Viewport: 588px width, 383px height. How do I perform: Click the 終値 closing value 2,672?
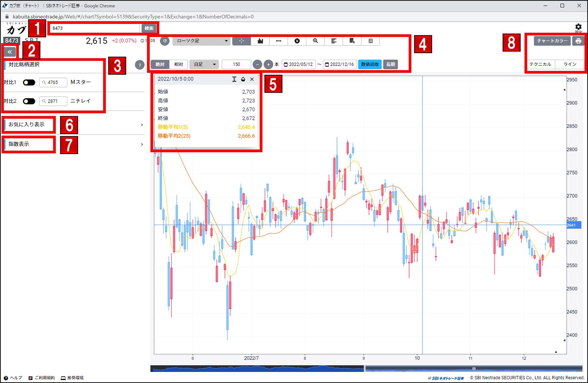(x=249, y=118)
